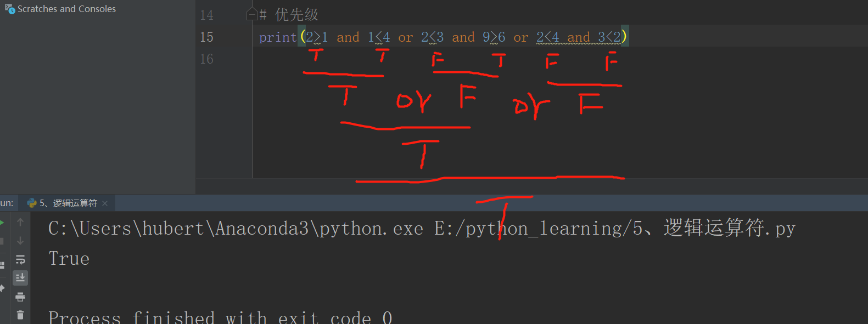Screen dimensions: 868x324
Task: Click the Python icon on the run tab
Action: pyautogui.click(x=32, y=203)
